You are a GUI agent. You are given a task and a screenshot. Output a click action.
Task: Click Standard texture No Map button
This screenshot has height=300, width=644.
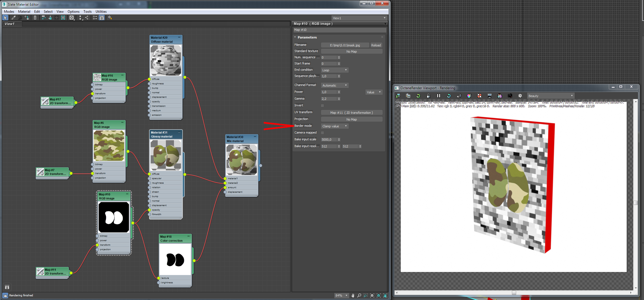pyautogui.click(x=352, y=52)
